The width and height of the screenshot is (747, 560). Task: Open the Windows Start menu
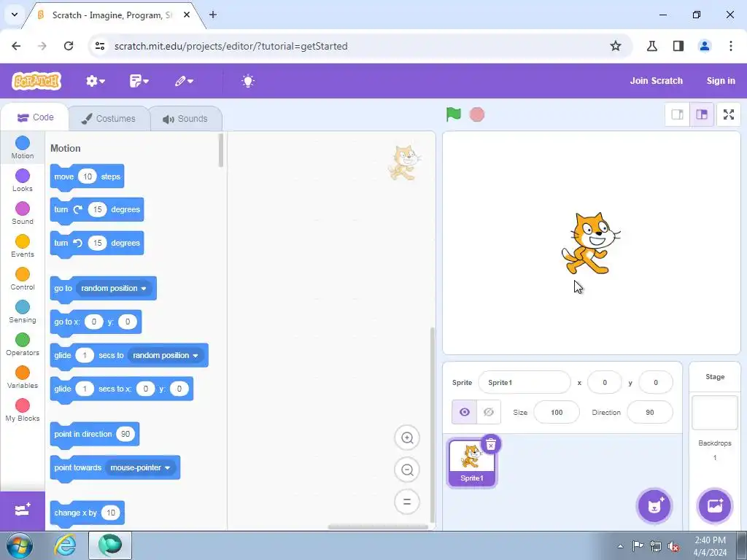20,545
